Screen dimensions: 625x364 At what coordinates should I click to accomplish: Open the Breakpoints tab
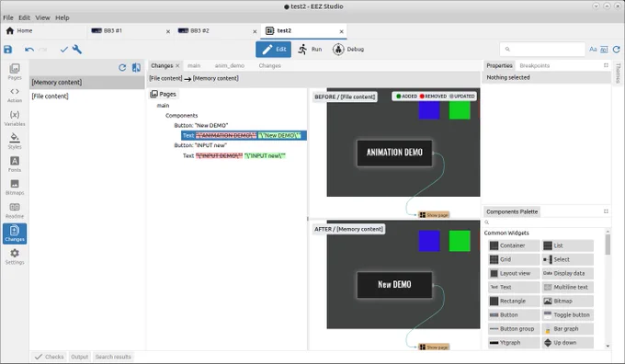pos(535,66)
